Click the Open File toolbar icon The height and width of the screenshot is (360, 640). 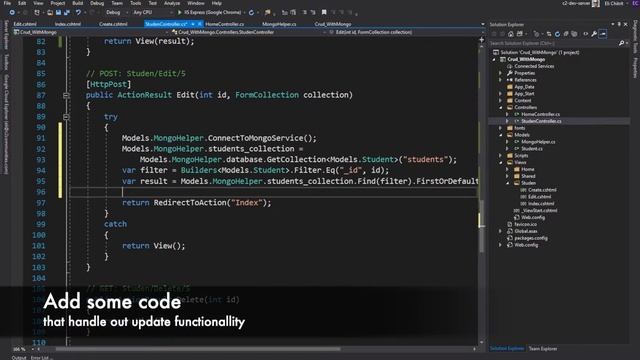(x=50, y=13)
